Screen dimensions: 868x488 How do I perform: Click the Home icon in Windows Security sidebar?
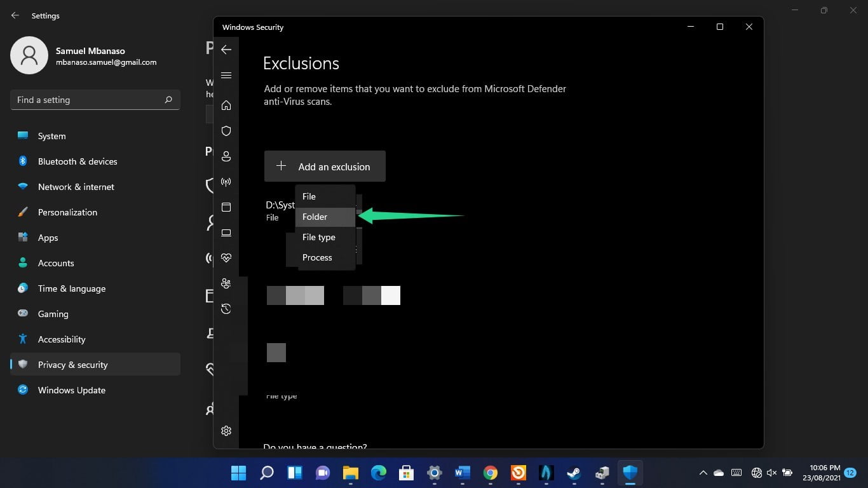226,105
